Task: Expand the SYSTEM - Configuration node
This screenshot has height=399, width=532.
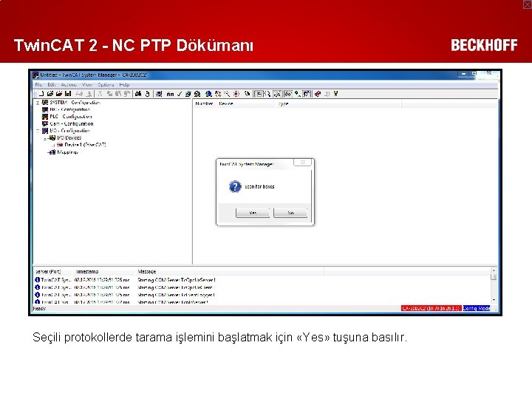Action: [x=38, y=103]
